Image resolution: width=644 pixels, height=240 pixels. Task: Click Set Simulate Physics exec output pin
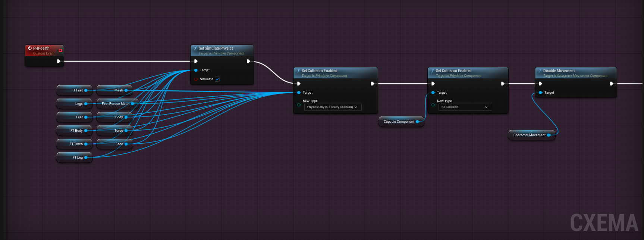click(248, 61)
